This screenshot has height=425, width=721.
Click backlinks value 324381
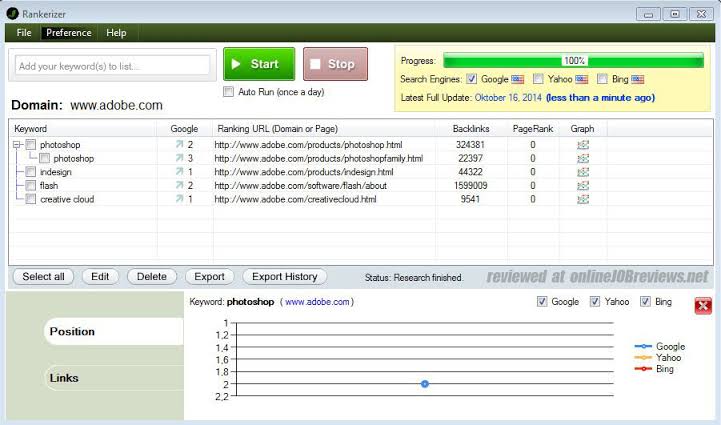coord(470,145)
